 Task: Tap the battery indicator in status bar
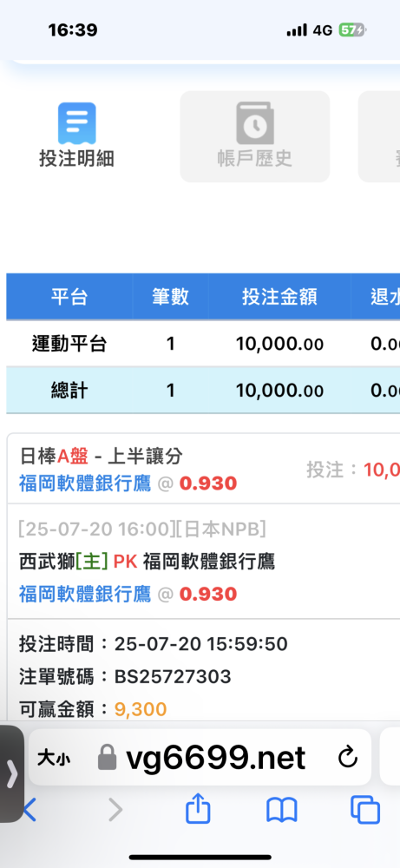tap(352, 30)
